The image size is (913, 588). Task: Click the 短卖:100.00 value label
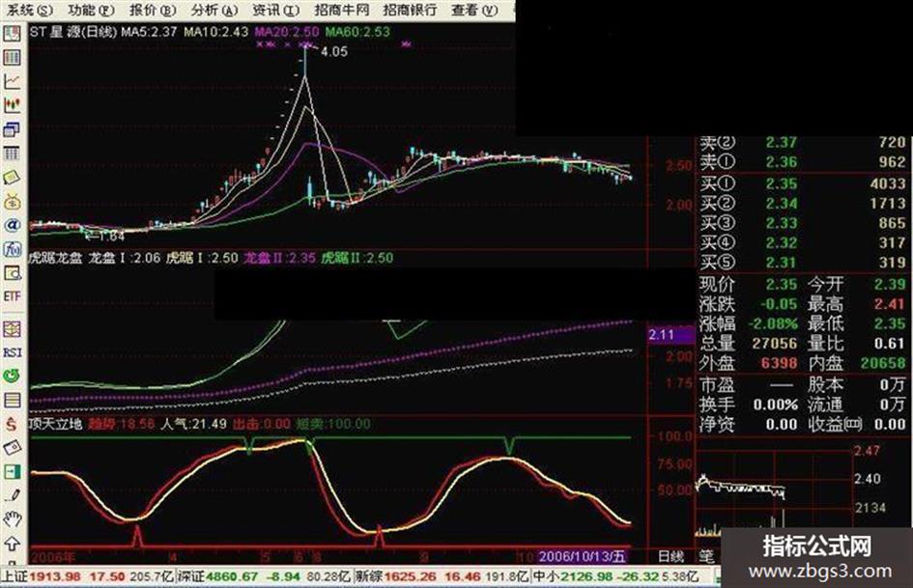pos(333,424)
